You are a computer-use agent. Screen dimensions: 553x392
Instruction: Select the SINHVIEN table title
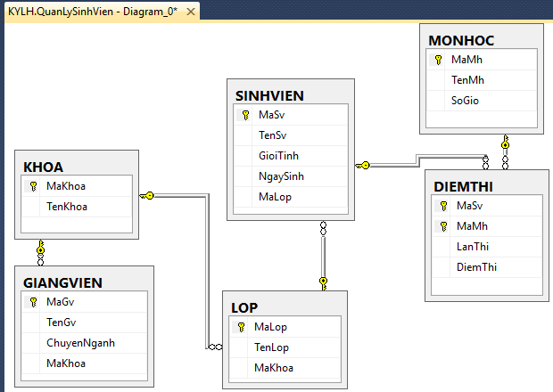[x=269, y=96]
